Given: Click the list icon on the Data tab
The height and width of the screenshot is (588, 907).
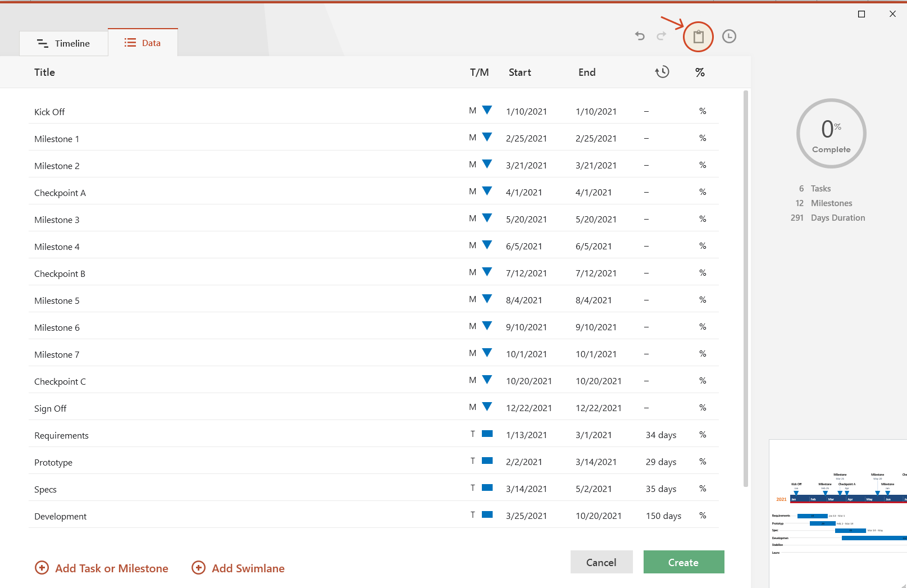Looking at the screenshot, I should [x=129, y=42].
